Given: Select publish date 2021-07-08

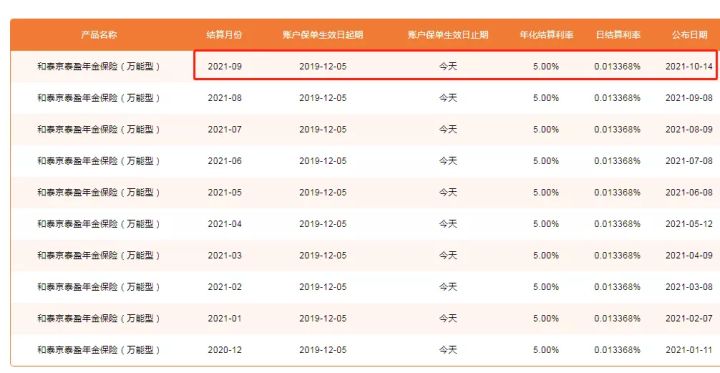Looking at the screenshot, I should point(689,161).
